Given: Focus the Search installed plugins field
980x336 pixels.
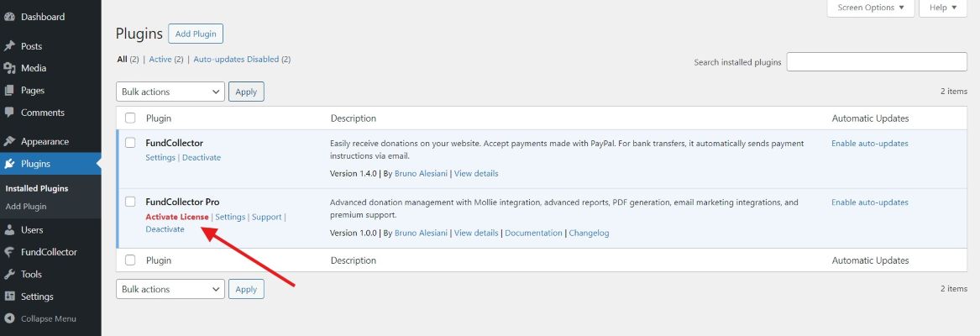Looking at the screenshot, I should [876, 62].
